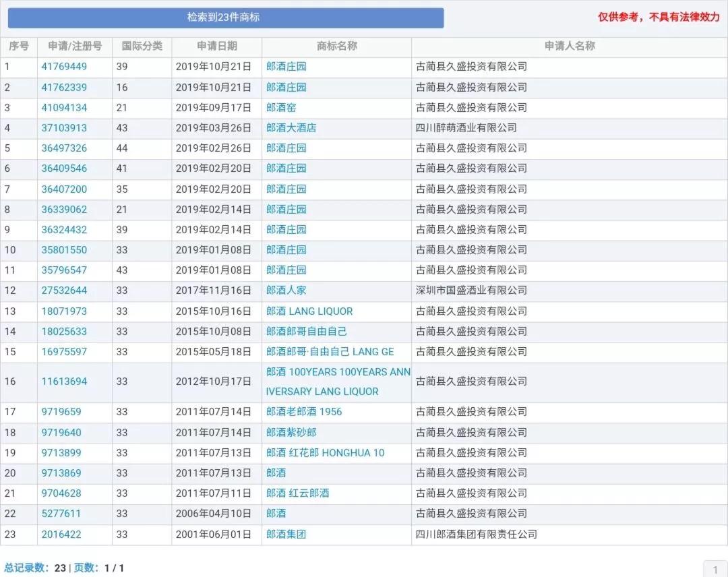Viewport: 728px width, 577px height.
Task: Open registration number 11613694
Action: tap(64, 382)
